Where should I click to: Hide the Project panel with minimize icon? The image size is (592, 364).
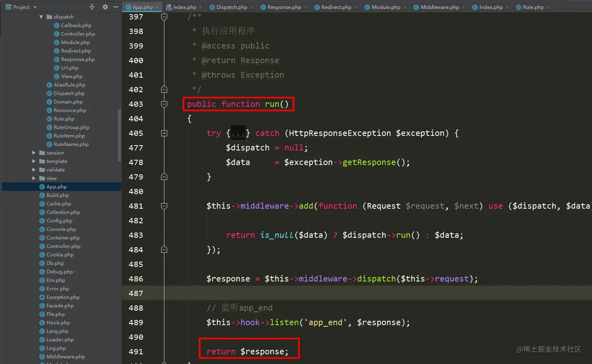[116, 7]
